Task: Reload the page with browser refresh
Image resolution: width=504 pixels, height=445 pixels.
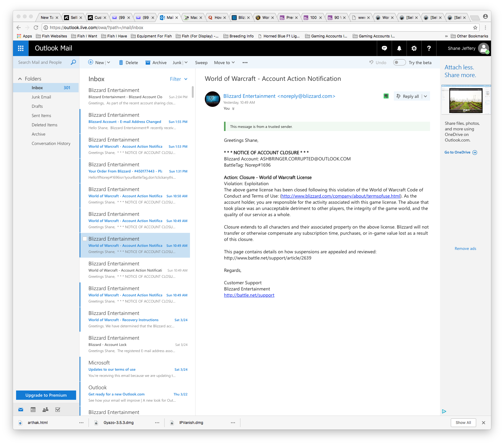Action: pos(36,28)
